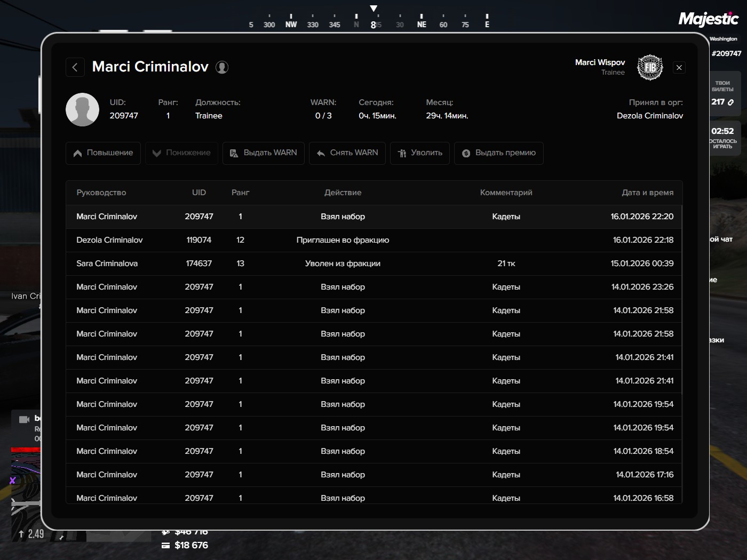
Task: Click UID 174637 in the log table
Action: [199, 263]
